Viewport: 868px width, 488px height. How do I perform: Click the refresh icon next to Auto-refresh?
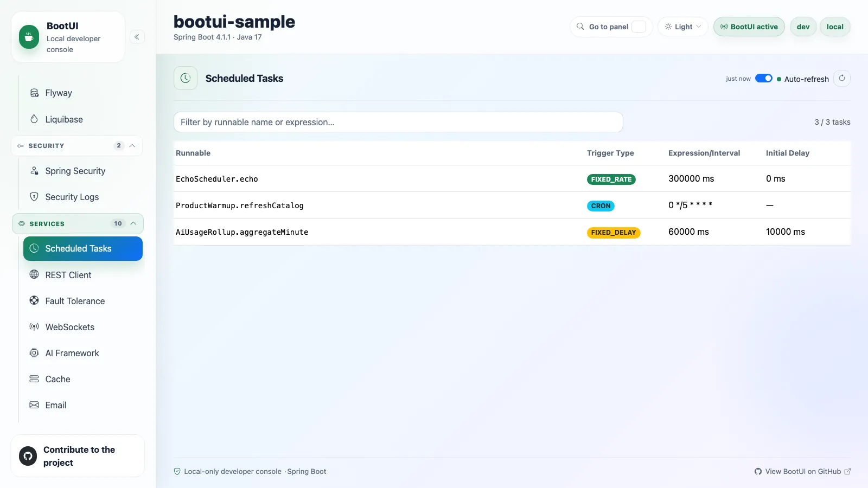(x=842, y=78)
